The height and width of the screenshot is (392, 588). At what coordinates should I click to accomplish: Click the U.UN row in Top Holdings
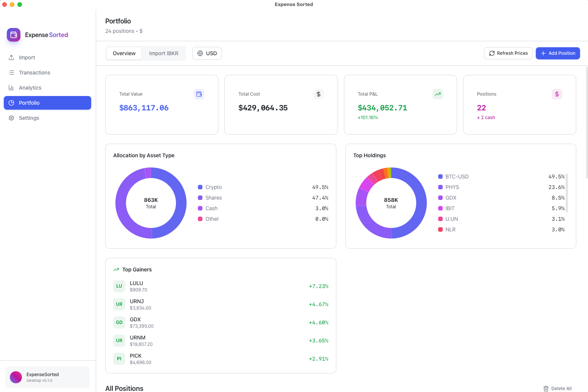pos(501,219)
